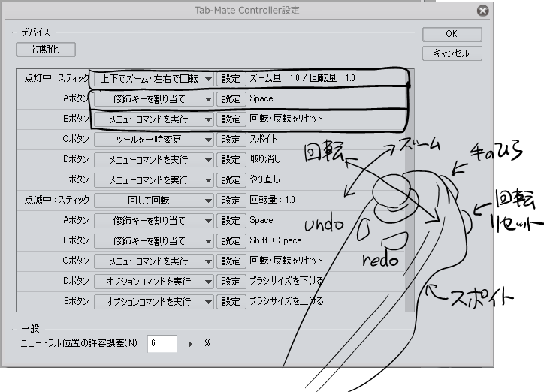
Task: Click 設定 beside 回転量 : 1.0 only
Action: 231,201
